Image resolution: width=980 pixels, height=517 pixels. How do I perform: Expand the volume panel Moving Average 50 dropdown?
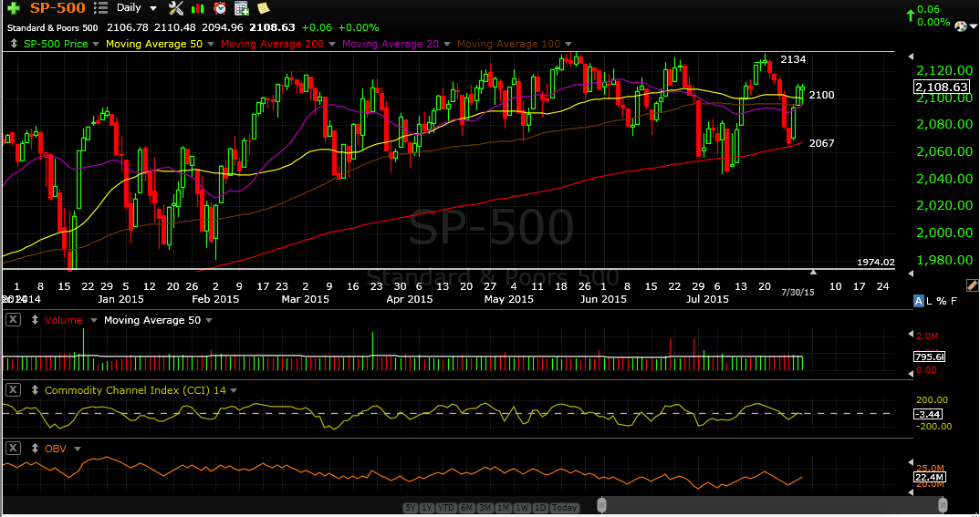coord(209,320)
